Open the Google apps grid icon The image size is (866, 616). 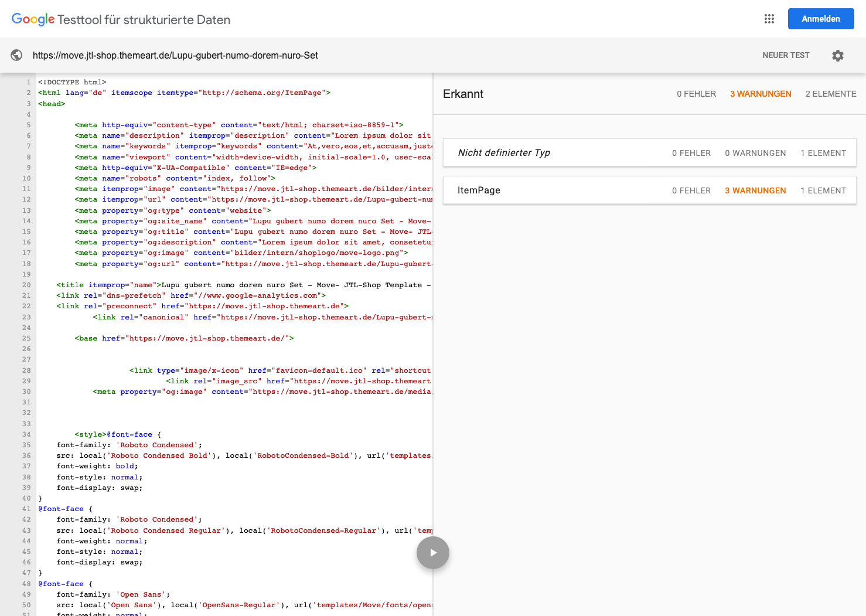[769, 19]
